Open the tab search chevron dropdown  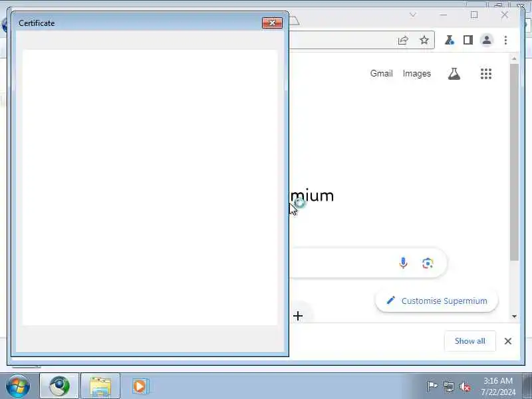point(412,15)
